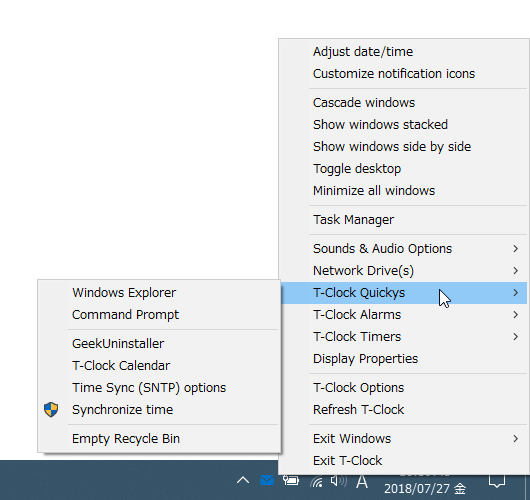Show hidden tray icons with the up arrow
The height and width of the screenshot is (500, 530).
(243, 480)
